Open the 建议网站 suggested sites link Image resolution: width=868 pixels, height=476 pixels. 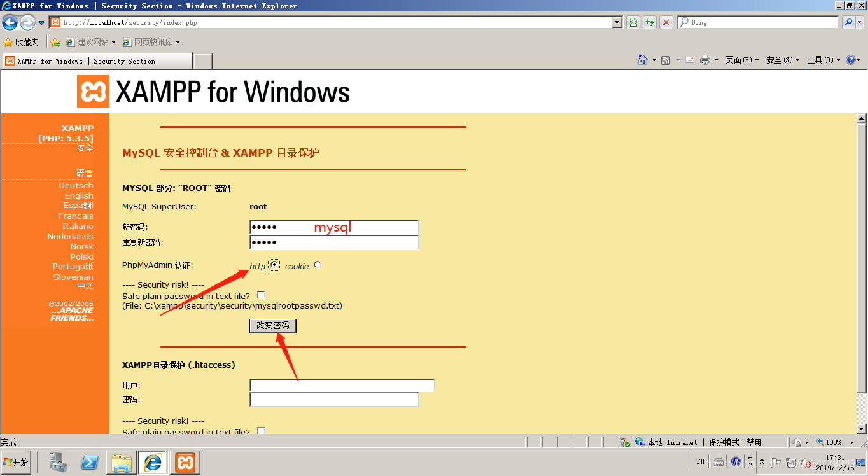click(90, 42)
